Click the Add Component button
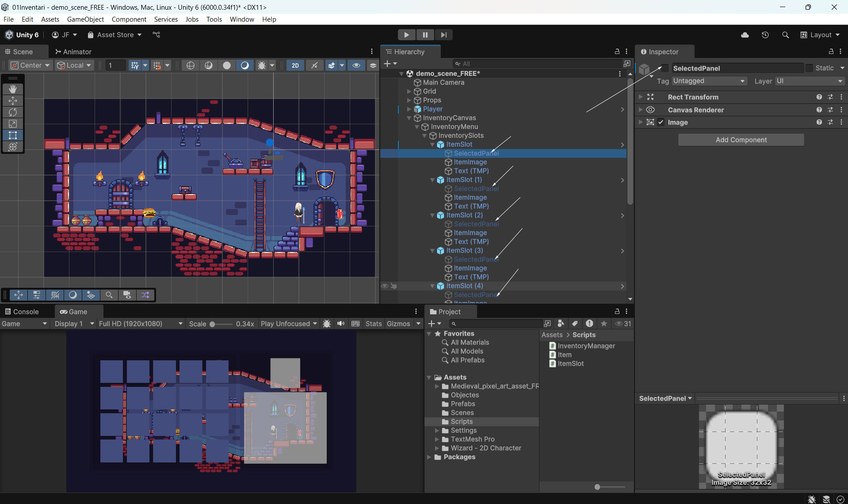Viewport: 848px width, 504px height. click(741, 140)
